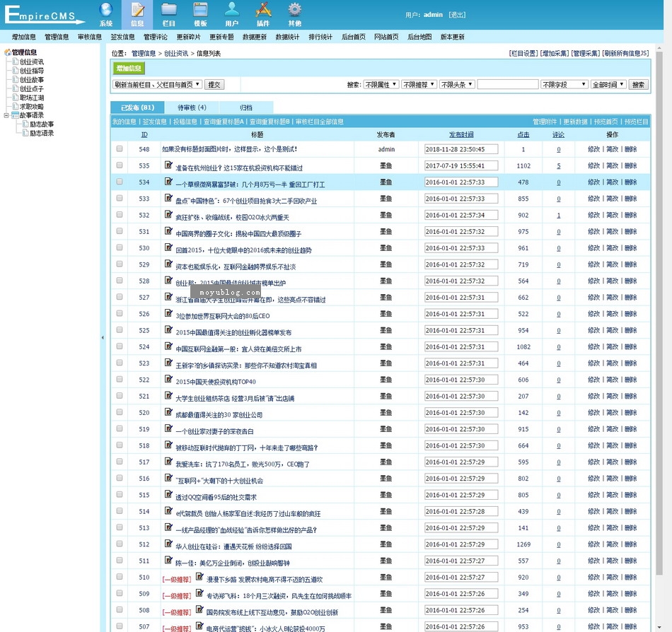Tick the checkbox for row ID 535
Viewport: 672px width, 632px height.
pyautogui.click(x=120, y=165)
